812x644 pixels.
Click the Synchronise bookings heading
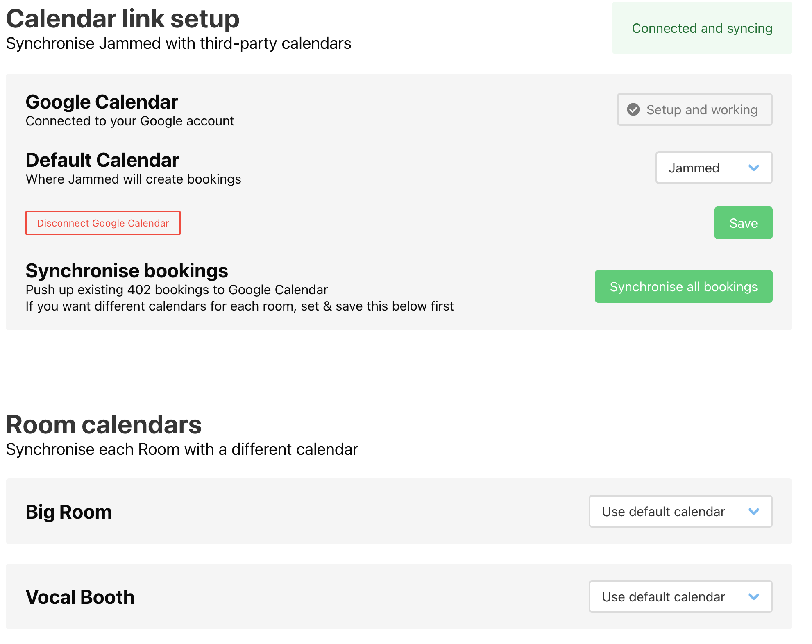(x=127, y=271)
